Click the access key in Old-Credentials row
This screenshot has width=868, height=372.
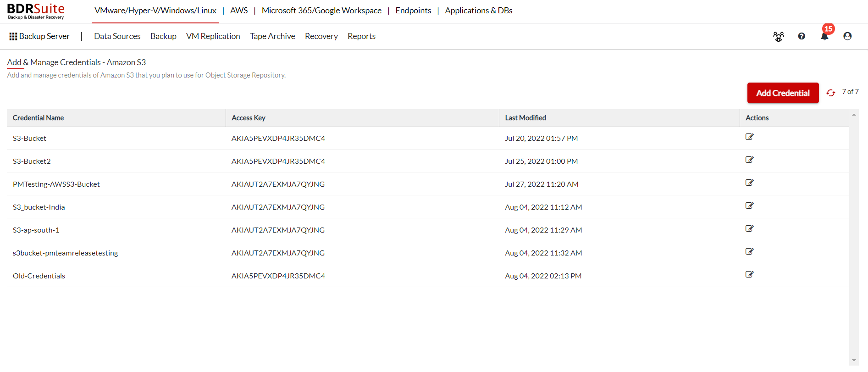click(x=278, y=276)
